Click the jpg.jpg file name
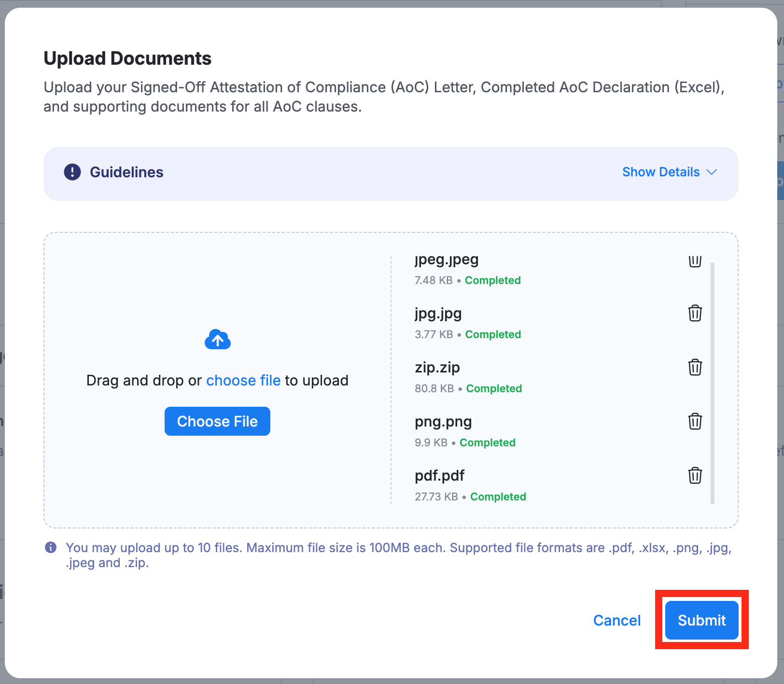The height and width of the screenshot is (684, 784). pos(438,313)
